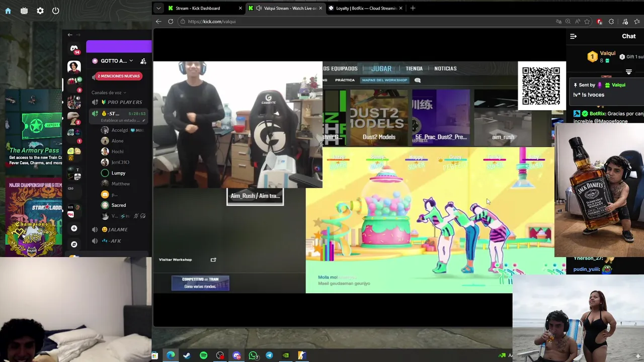Image resolution: width=644 pixels, height=362 pixels.
Task: Open the browser tab list dropdown
Action: click(158, 8)
